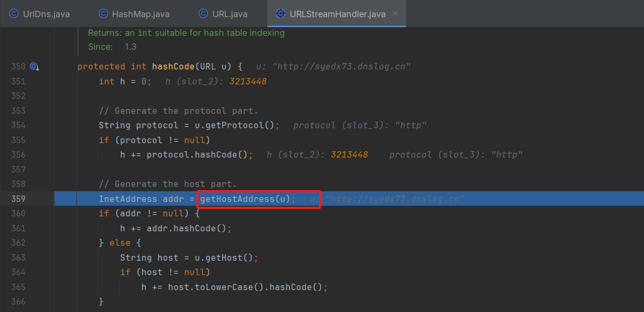
Task: Click the 'Since: 1.3' doc line
Action: tap(112, 46)
